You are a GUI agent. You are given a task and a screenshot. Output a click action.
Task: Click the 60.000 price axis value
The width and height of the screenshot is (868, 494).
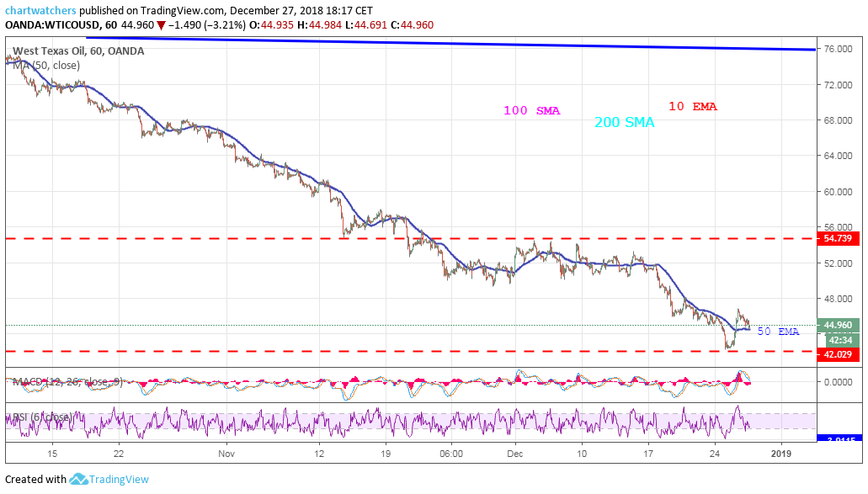838,192
